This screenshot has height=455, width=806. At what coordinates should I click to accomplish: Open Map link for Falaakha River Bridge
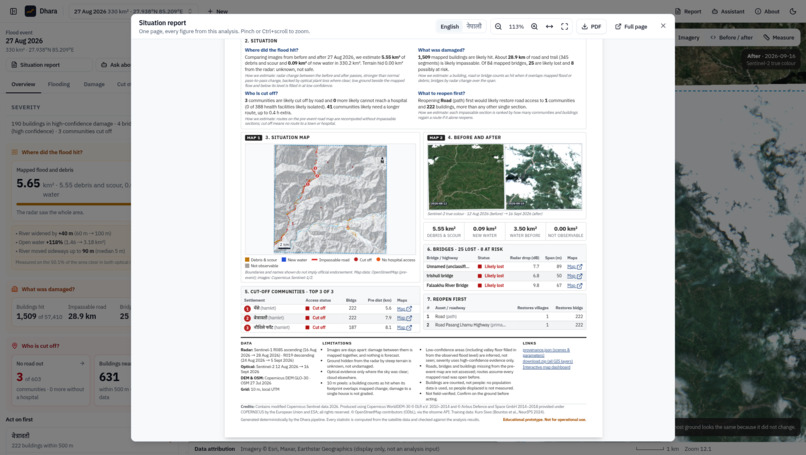(x=574, y=285)
